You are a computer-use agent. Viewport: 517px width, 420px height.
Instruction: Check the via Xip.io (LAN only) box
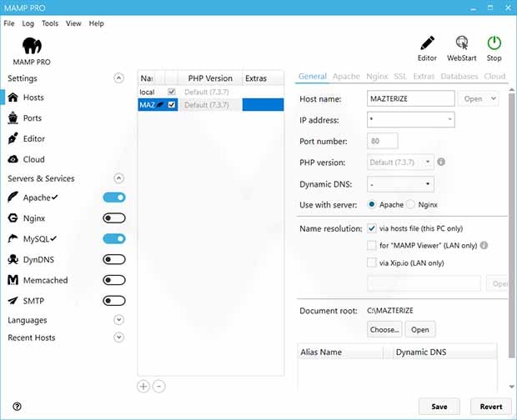tap(372, 262)
